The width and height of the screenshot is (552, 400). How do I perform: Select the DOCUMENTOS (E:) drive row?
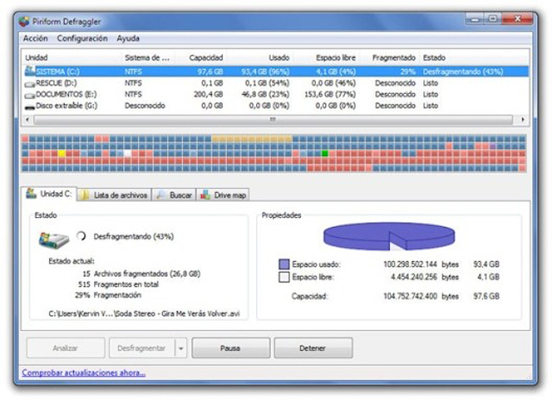pyautogui.click(x=276, y=94)
